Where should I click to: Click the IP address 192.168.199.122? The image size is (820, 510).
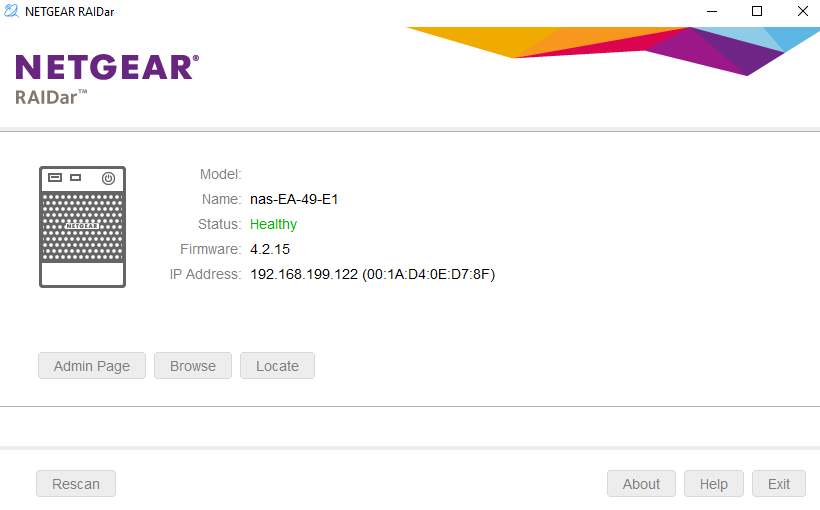click(x=303, y=274)
